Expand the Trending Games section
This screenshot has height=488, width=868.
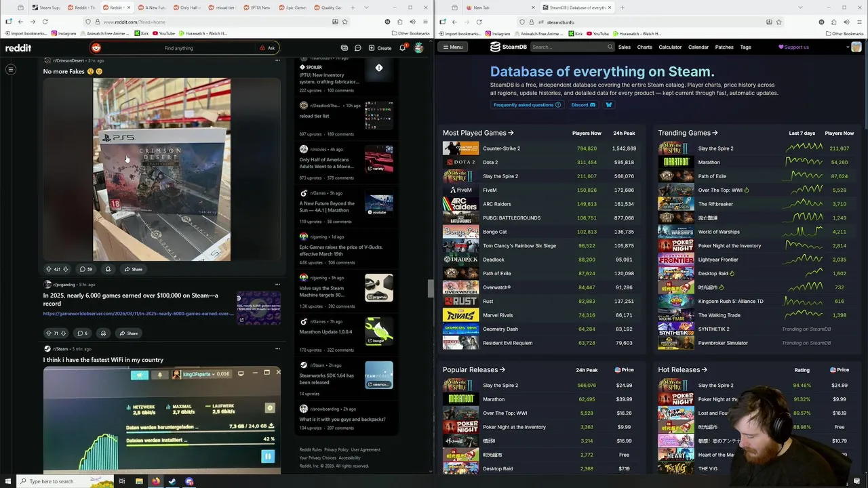click(x=688, y=133)
